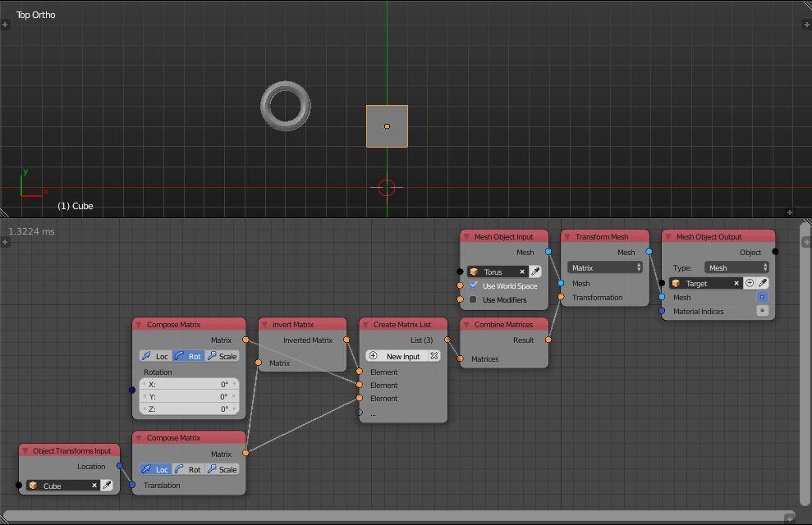This screenshot has height=525, width=812.
Task: Click the plus icon on the node editor's right edge
Action: click(806, 241)
